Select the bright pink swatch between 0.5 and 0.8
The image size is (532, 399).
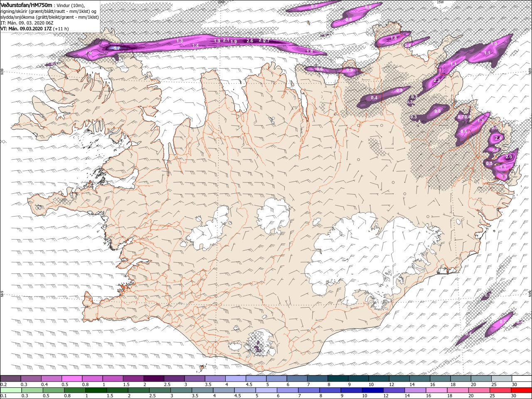(71, 379)
